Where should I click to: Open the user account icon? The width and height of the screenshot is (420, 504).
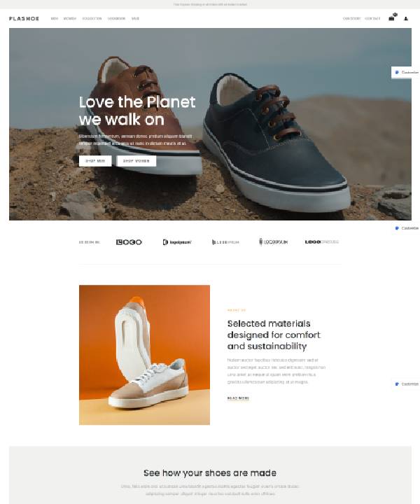[x=406, y=19]
